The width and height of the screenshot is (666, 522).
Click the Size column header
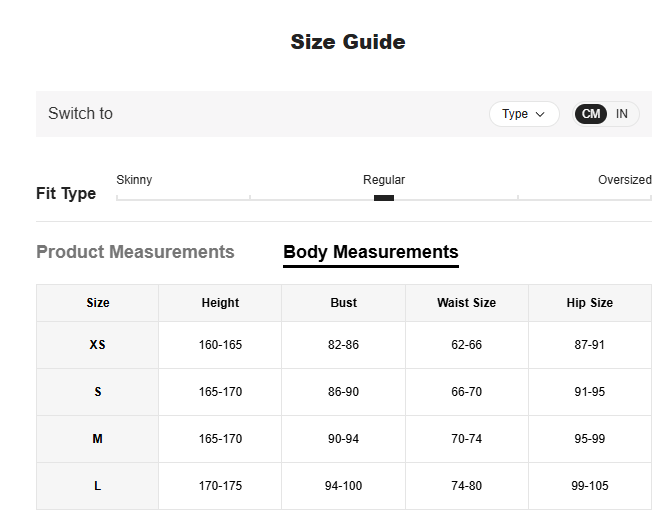click(98, 303)
